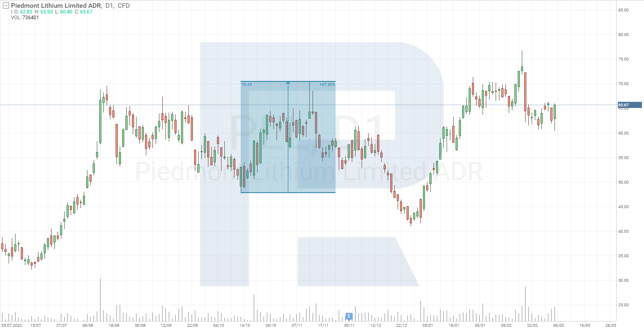
Task: Click the 45.00 price axis label
Action: 624,207
